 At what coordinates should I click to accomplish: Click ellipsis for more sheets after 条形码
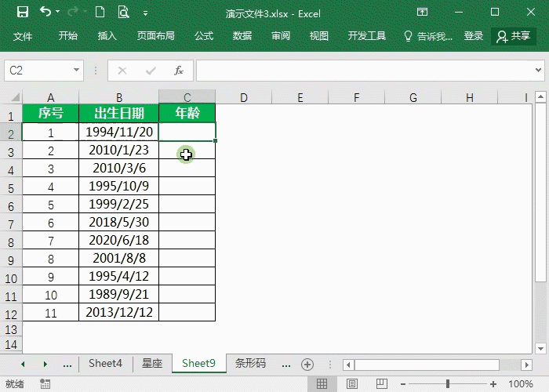286,365
